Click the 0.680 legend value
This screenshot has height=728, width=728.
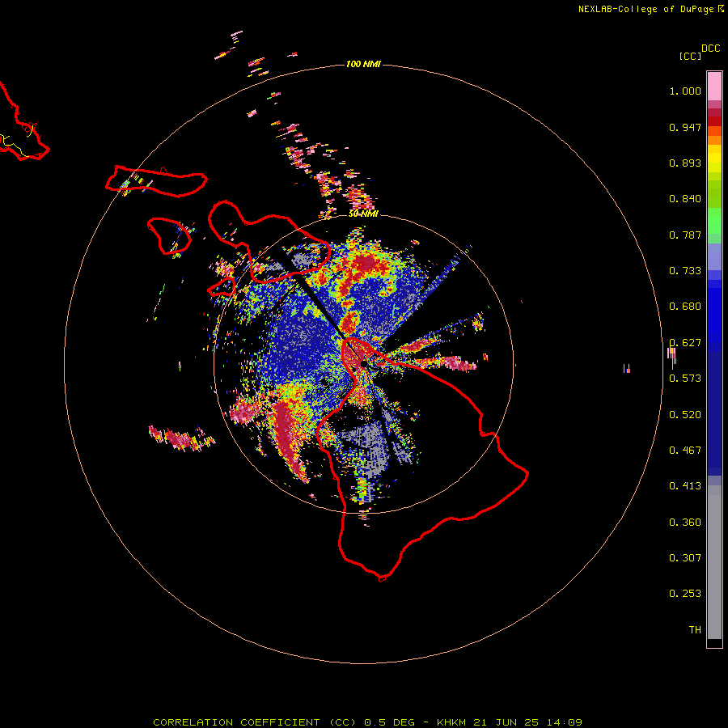tap(685, 307)
